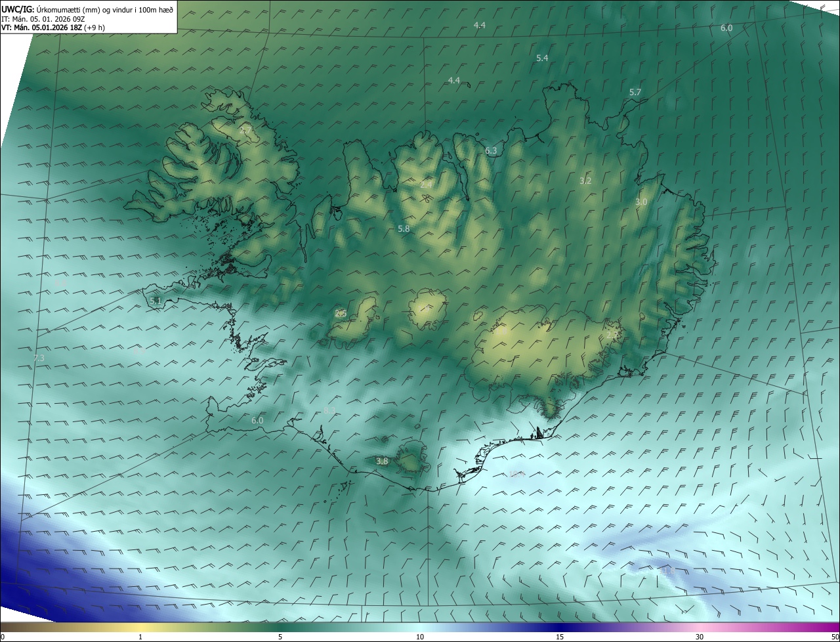Click the 4.4 value at the map's top edge

click(x=480, y=25)
